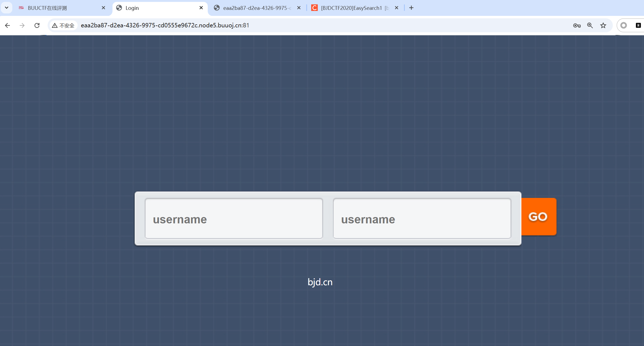Focus the right username input field

[422, 219]
